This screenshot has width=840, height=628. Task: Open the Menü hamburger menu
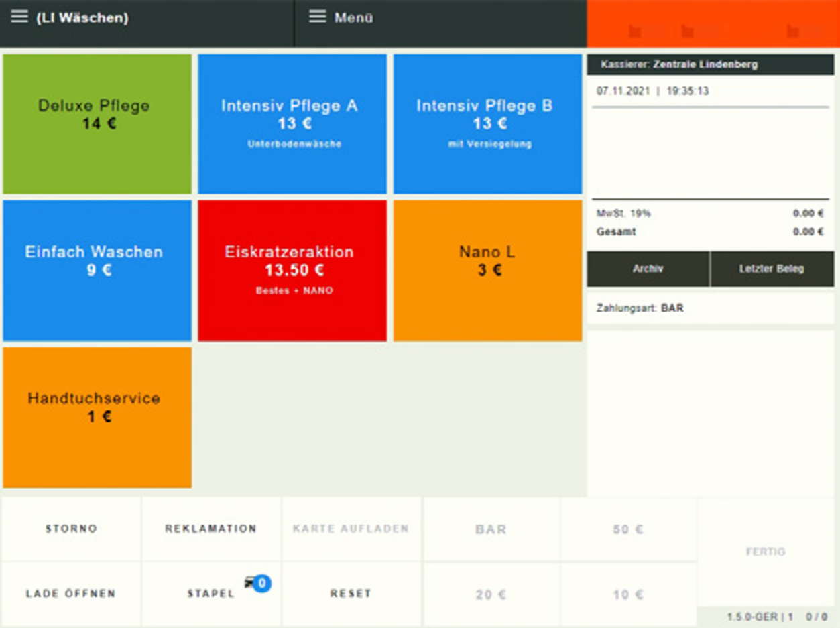317,17
